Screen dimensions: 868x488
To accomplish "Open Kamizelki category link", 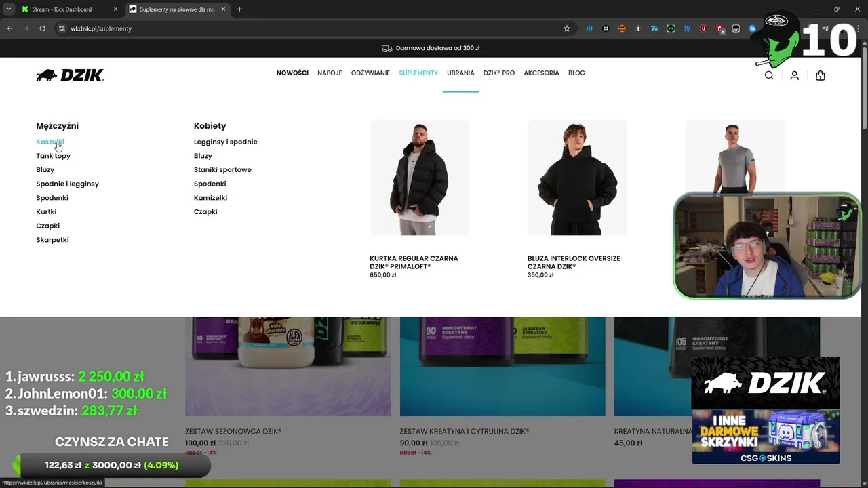I will [x=210, y=198].
